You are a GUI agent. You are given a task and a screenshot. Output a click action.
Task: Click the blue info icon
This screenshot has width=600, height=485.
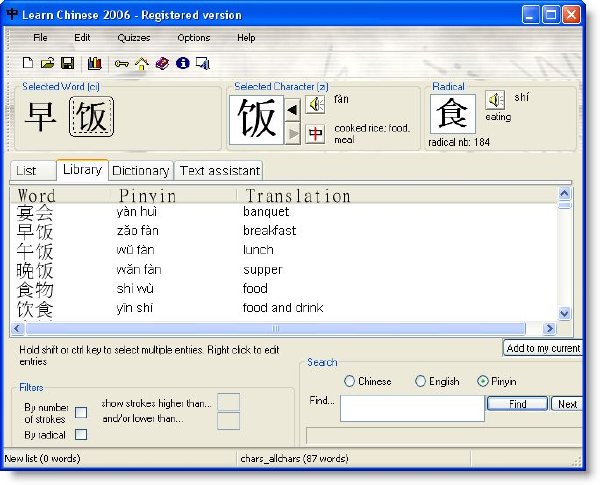[x=183, y=63]
